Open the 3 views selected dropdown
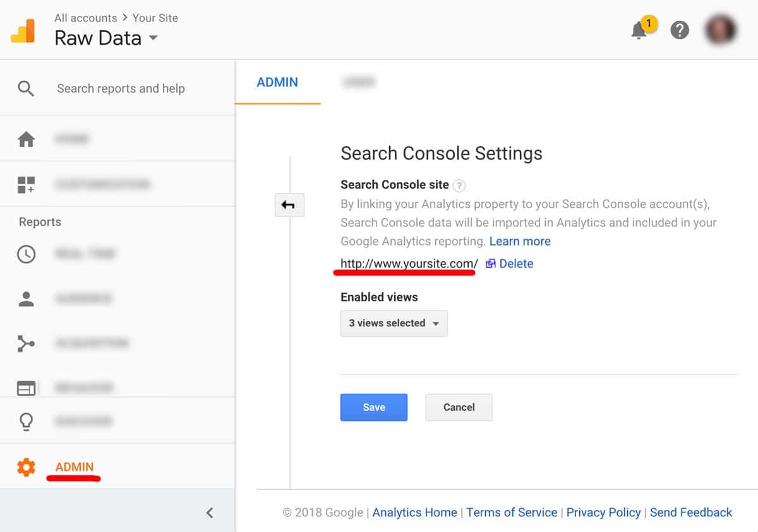This screenshot has height=532, width=758. point(394,323)
